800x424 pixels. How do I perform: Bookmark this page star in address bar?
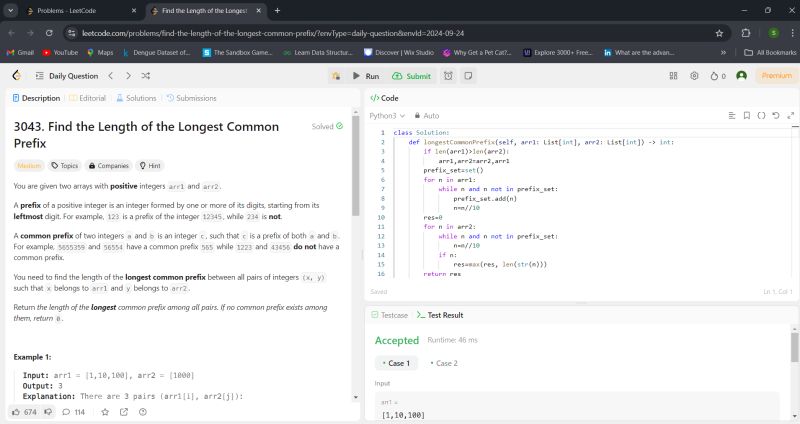click(x=719, y=33)
